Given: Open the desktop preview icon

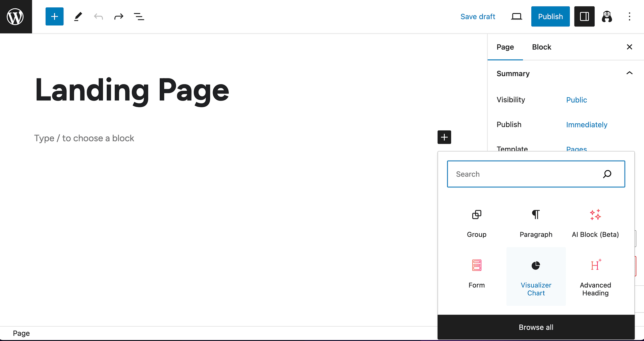Looking at the screenshot, I should coord(516,16).
